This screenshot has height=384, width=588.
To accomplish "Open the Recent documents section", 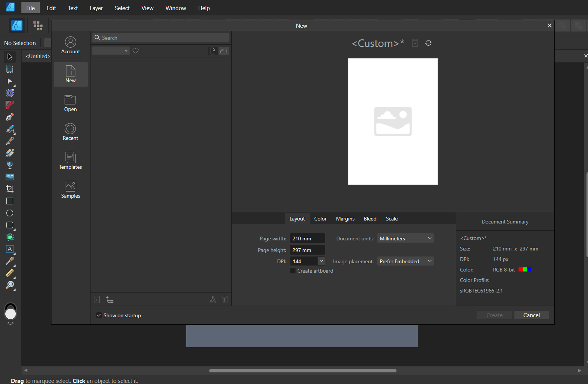I will [71, 132].
